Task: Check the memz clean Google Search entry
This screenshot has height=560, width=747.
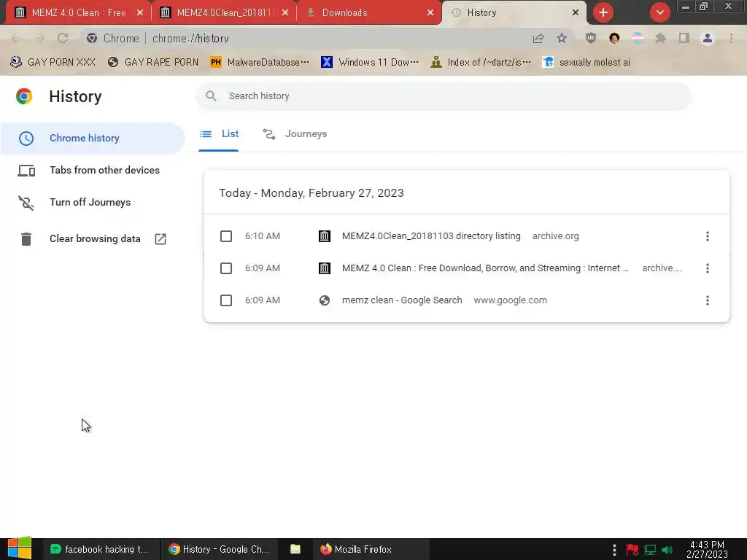Action: [226, 300]
